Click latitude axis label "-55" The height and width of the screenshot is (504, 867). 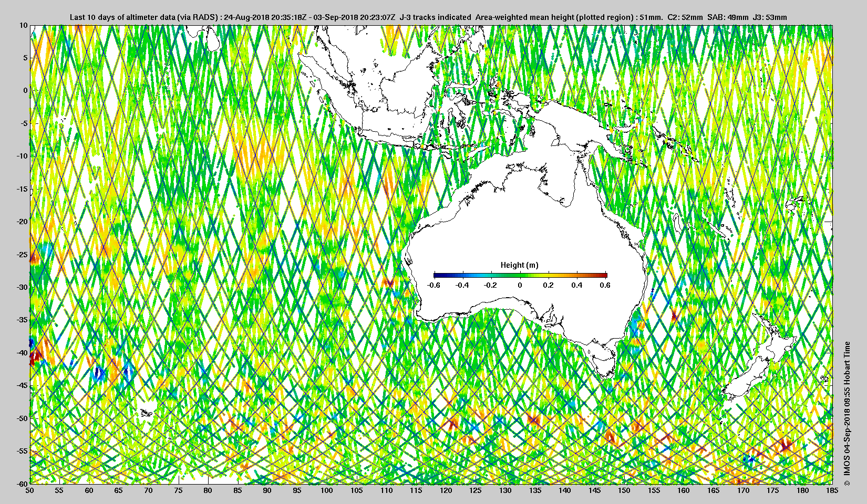click(22, 451)
